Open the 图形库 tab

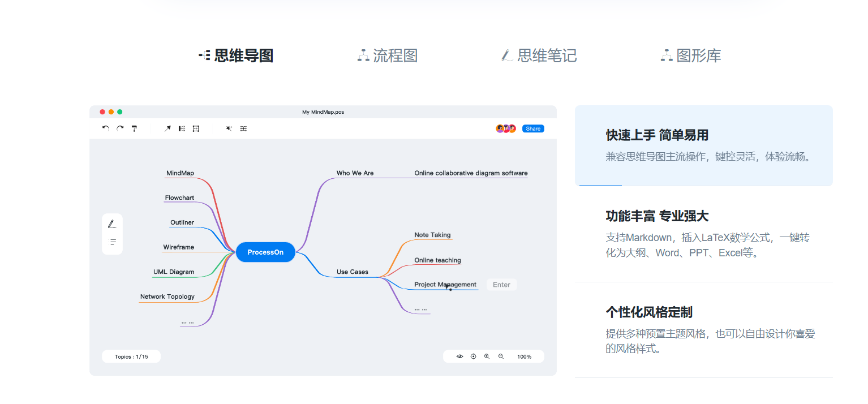coord(691,55)
